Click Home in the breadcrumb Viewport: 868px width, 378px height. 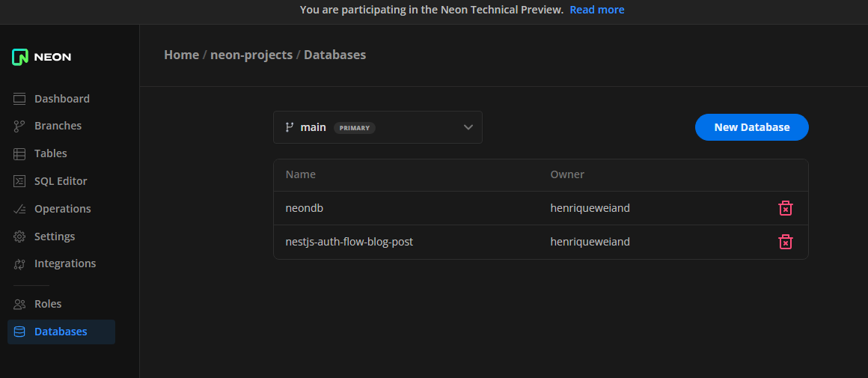click(182, 55)
